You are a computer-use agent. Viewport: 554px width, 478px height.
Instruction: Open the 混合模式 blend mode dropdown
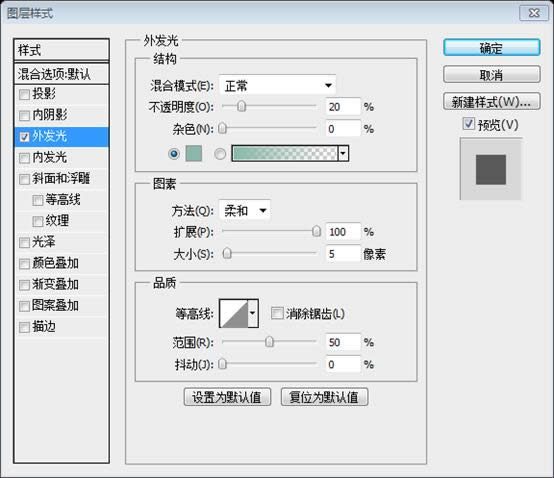(x=277, y=85)
